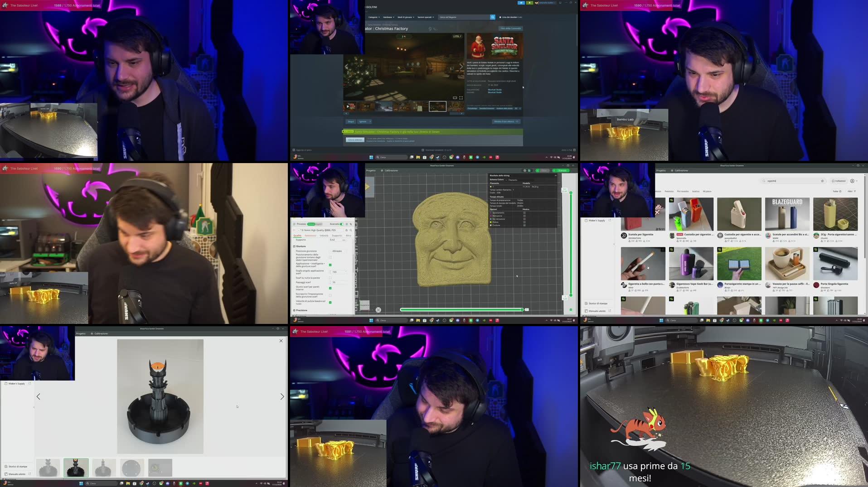Click the Steam store search magnifier icon
Screen dimensions: 868x487
(493, 17)
